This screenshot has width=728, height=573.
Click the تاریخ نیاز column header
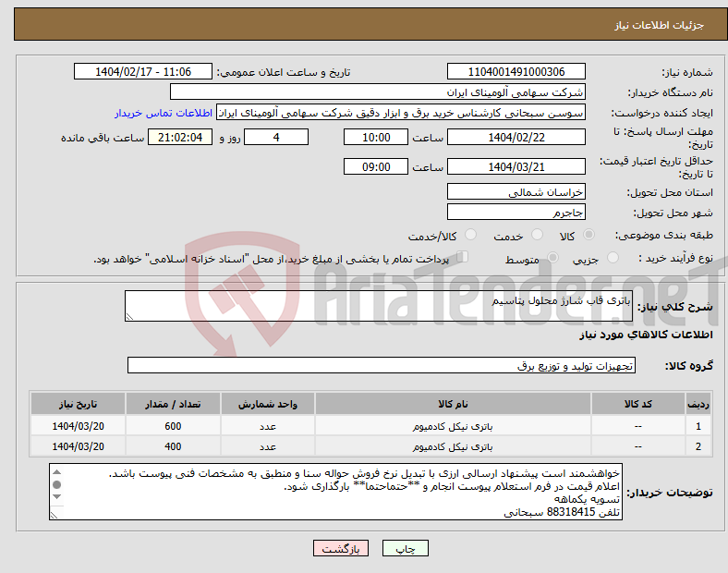(78, 404)
